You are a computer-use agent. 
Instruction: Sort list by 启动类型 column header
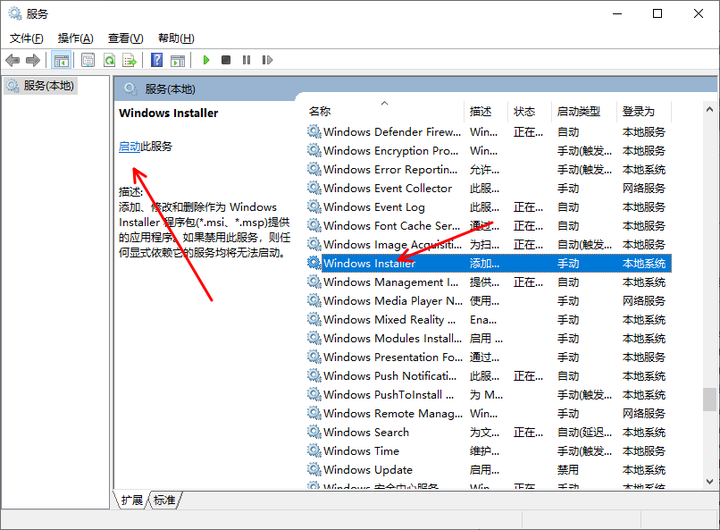(x=578, y=111)
